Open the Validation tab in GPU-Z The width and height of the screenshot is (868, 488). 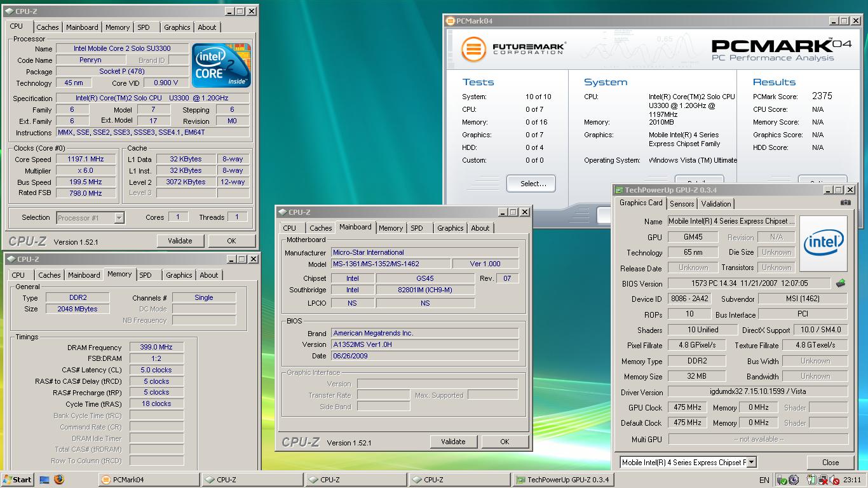click(x=716, y=204)
